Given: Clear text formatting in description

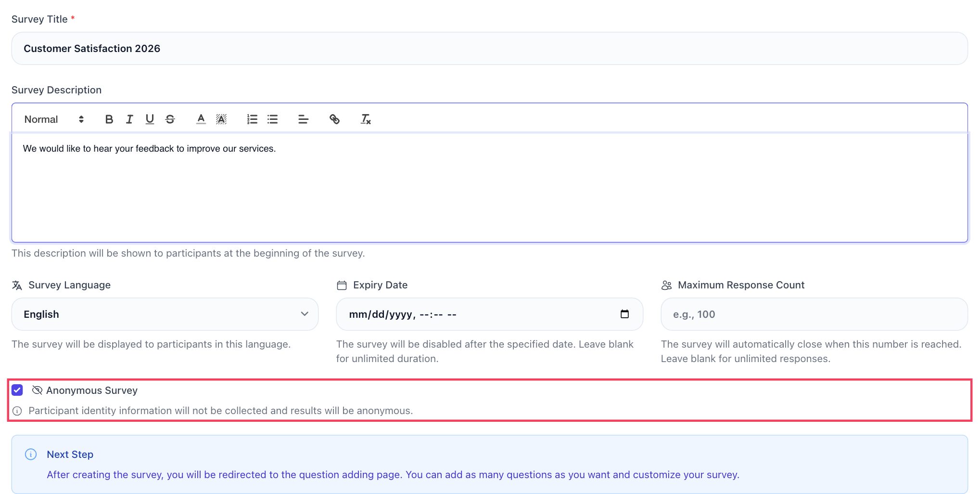Looking at the screenshot, I should pos(366,119).
